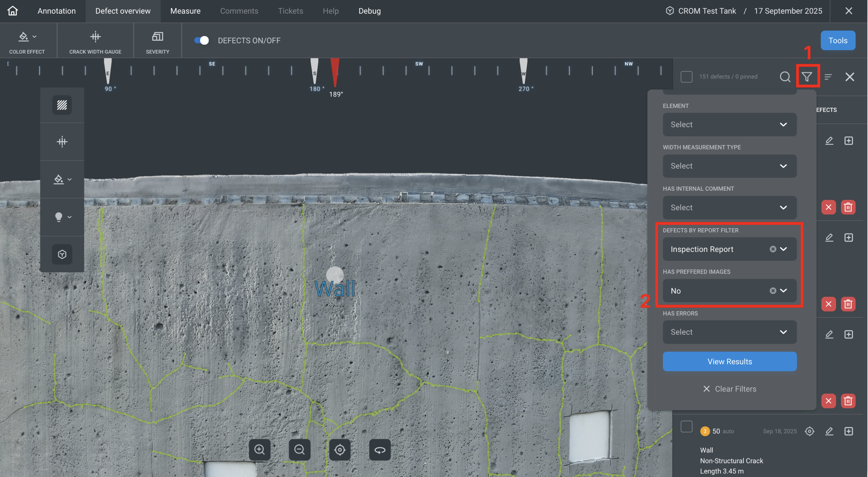Click the recenter view target icon
The height and width of the screenshot is (477, 868).
[340, 450]
